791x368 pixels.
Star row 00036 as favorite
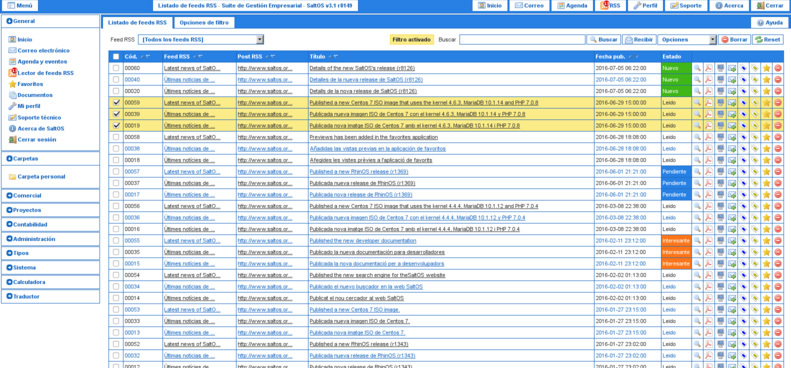coord(766,218)
